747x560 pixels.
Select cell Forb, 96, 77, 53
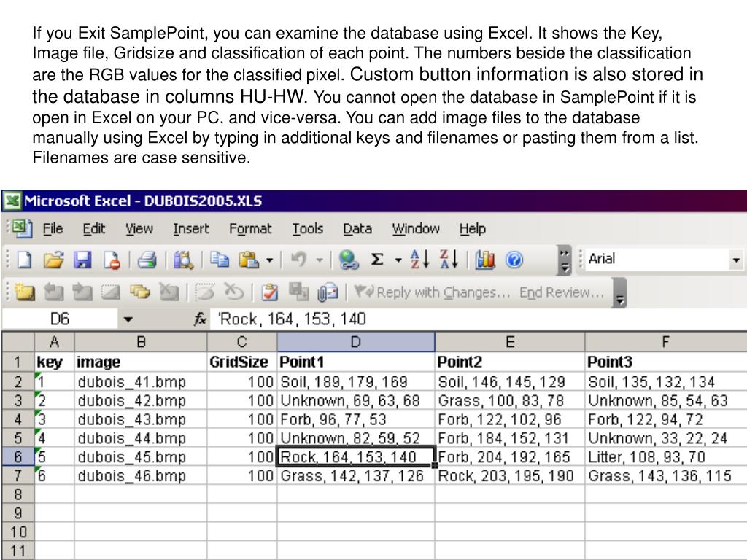356,419
